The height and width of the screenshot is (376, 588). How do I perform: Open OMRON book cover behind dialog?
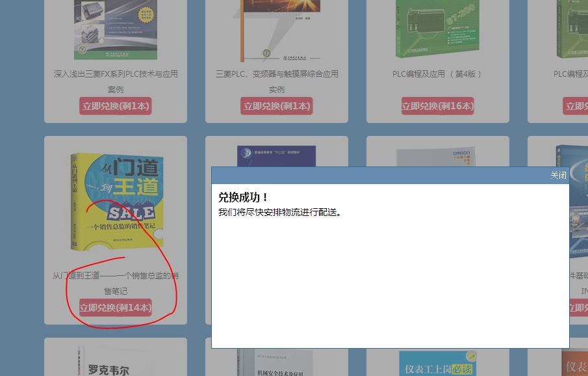tap(436, 157)
